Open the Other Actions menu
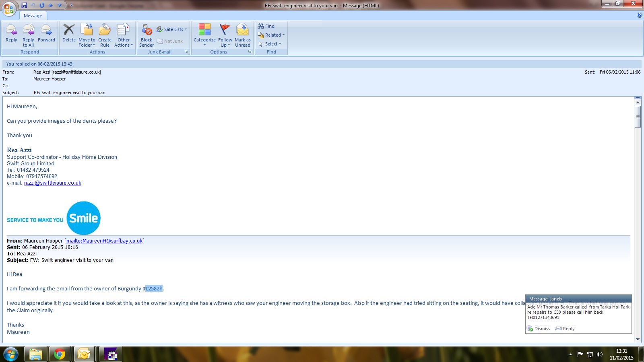Image resolution: width=644 pixels, height=362 pixels. pyautogui.click(x=123, y=35)
